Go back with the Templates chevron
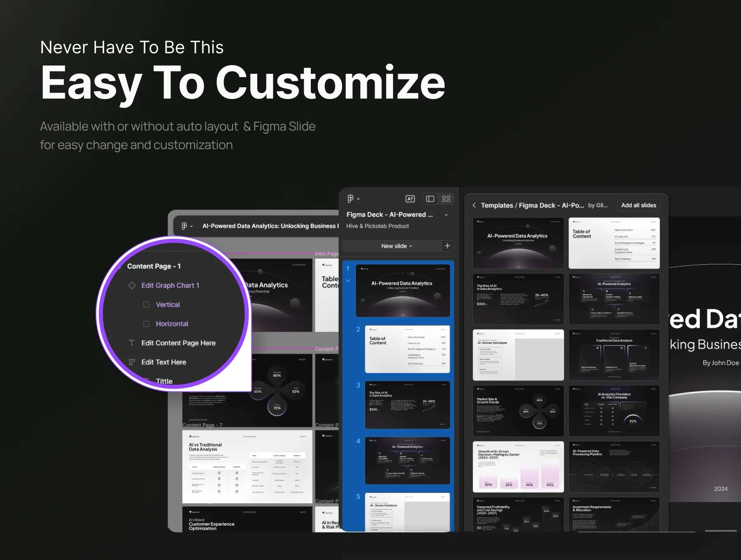 coord(474,205)
